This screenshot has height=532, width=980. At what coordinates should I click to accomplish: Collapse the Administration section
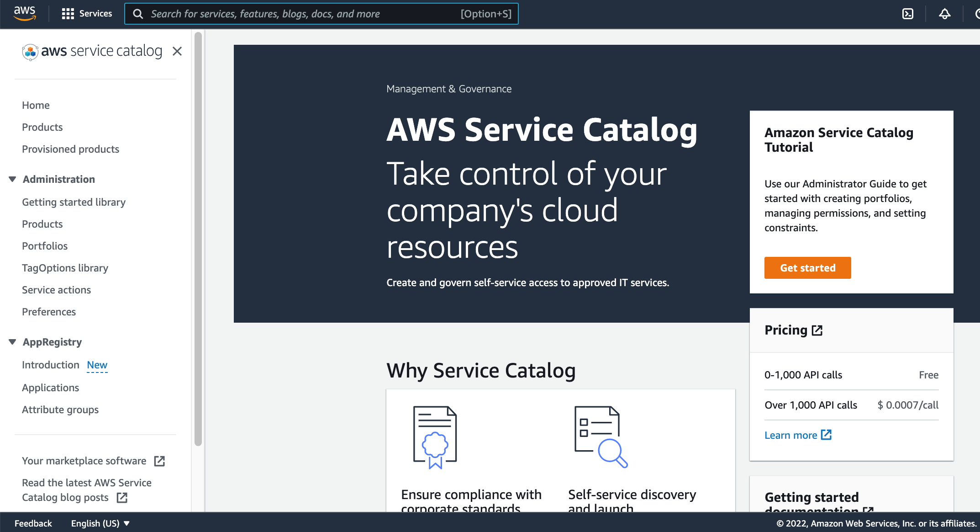[x=12, y=179]
